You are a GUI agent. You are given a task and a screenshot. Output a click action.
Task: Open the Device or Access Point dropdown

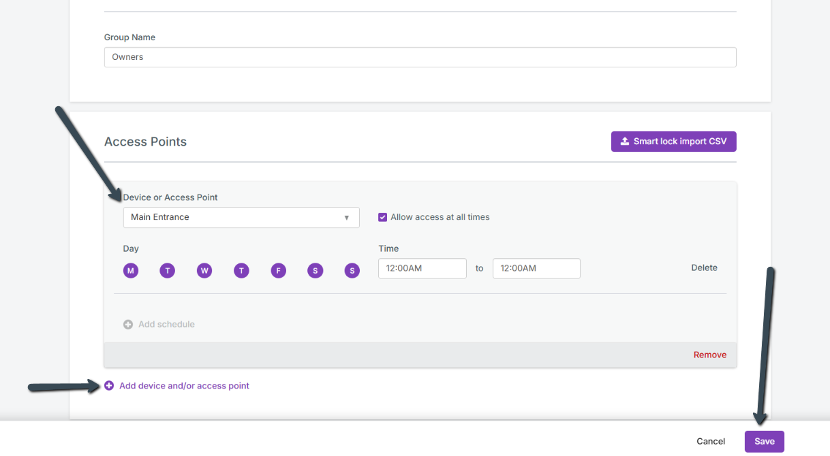[240, 217]
